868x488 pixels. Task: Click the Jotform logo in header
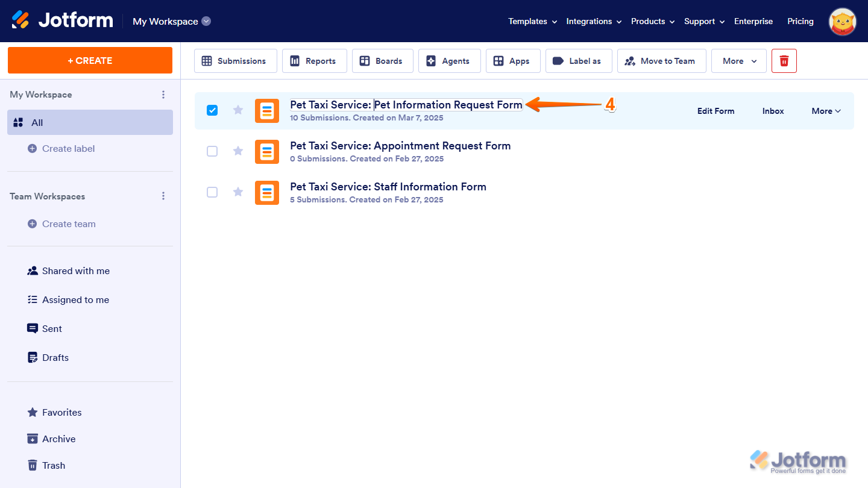pos(62,20)
